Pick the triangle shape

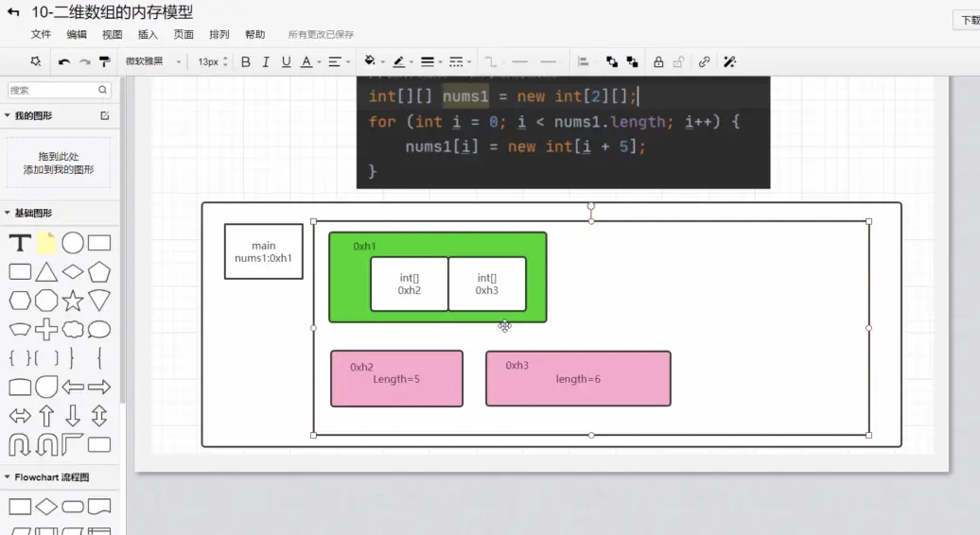(x=46, y=271)
